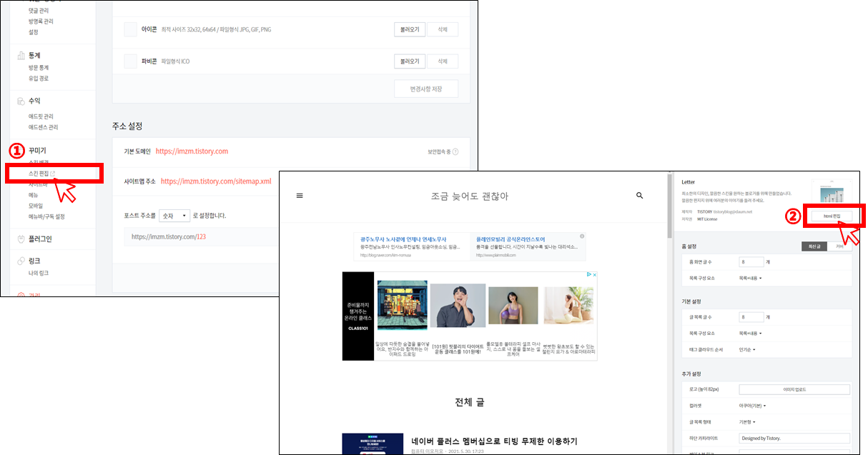The width and height of the screenshot is (868, 455).
Task: Click the 꾸미기 sidebar section heading
Action: coord(37,151)
